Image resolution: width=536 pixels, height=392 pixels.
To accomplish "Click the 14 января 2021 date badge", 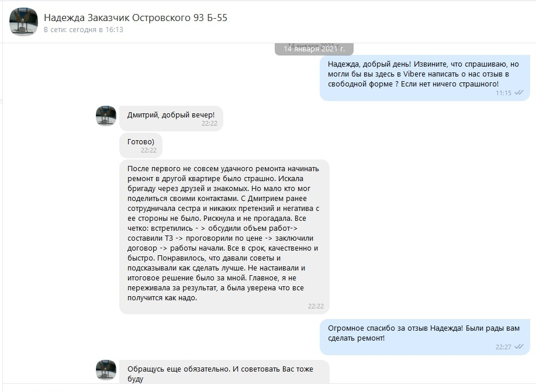I will tap(314, 49).
